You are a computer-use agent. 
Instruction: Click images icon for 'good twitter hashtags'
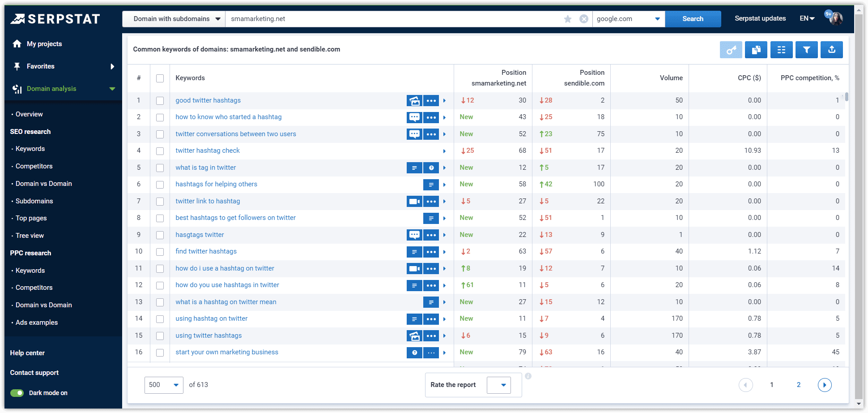point(414,101)
